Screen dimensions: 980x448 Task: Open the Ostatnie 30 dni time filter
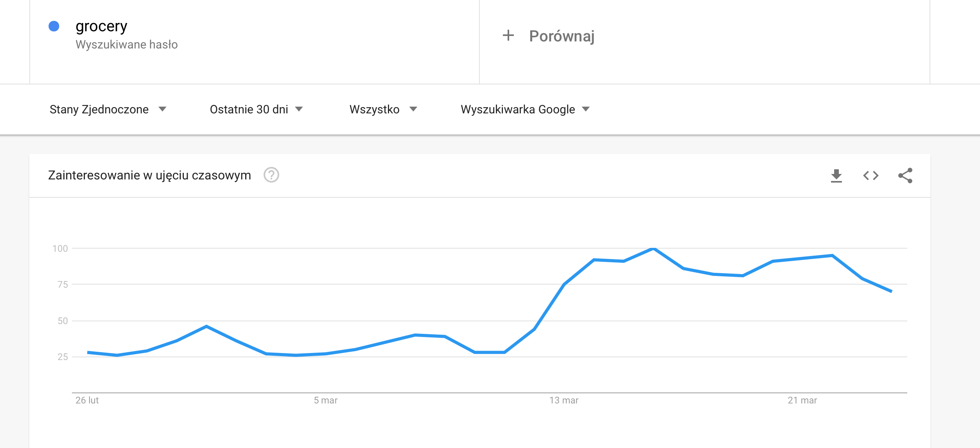(257, 109)
